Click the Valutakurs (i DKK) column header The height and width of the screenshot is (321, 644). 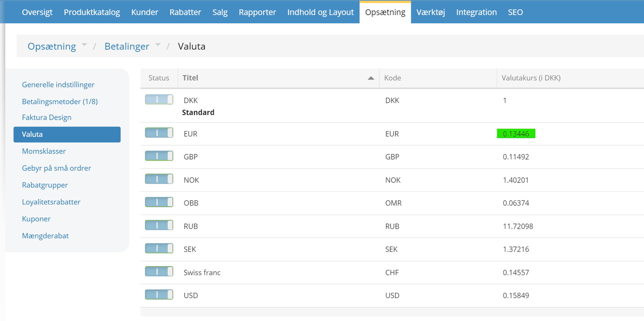pyautogui.click(x=570, y=78)
